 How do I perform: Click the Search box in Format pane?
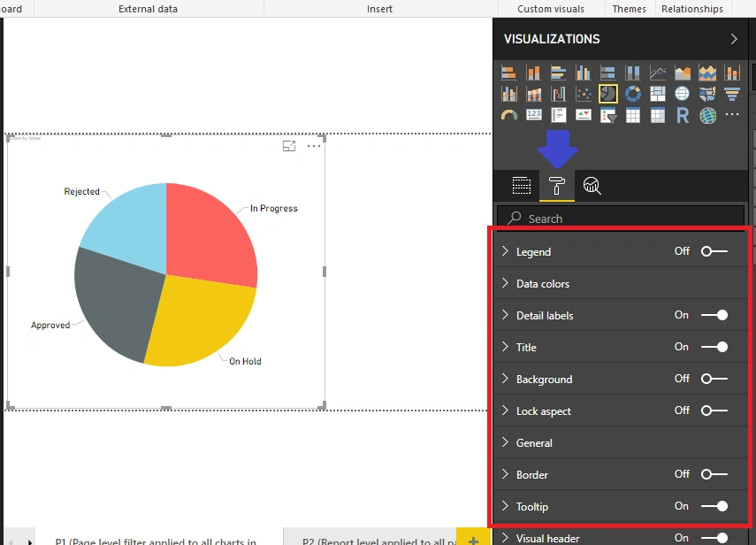tap(621, 219)
